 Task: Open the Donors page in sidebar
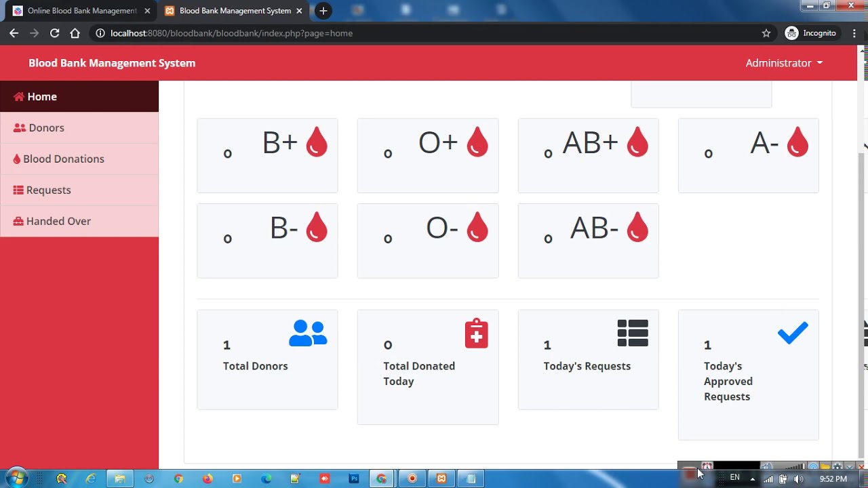(x=79, y=127)
